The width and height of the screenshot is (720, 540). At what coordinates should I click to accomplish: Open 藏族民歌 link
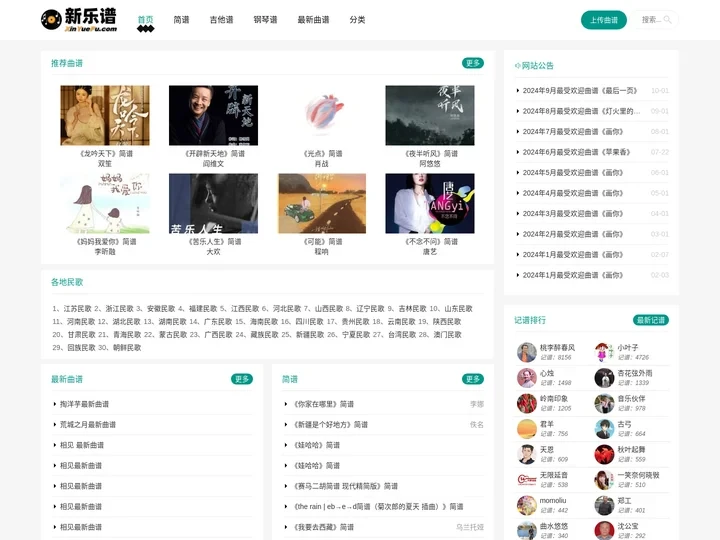[x=264, y=335]
